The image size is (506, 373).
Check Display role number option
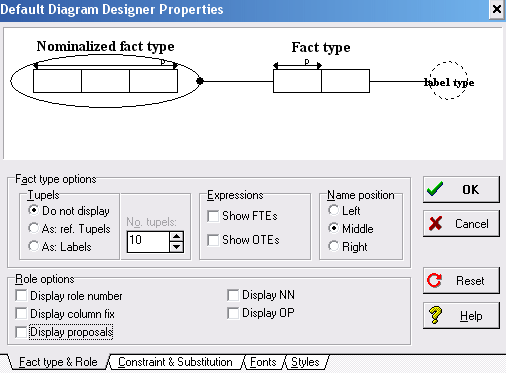pyautogui.click(x=21, y=296)
